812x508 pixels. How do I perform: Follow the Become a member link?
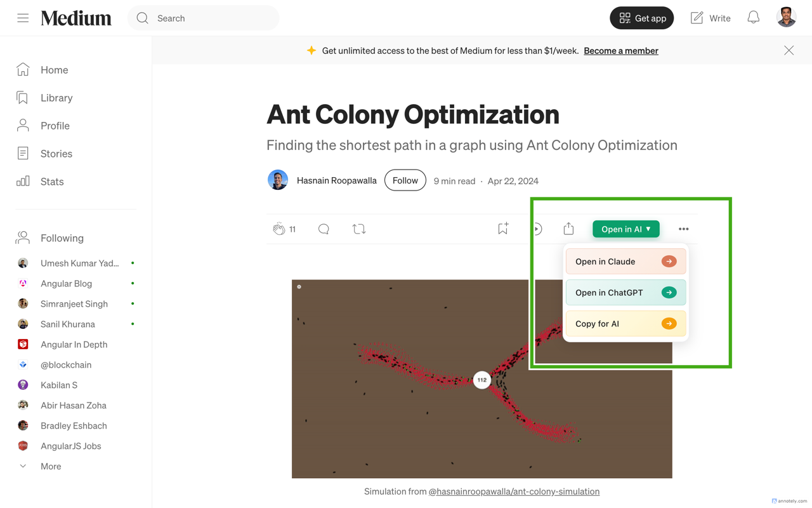621,50
